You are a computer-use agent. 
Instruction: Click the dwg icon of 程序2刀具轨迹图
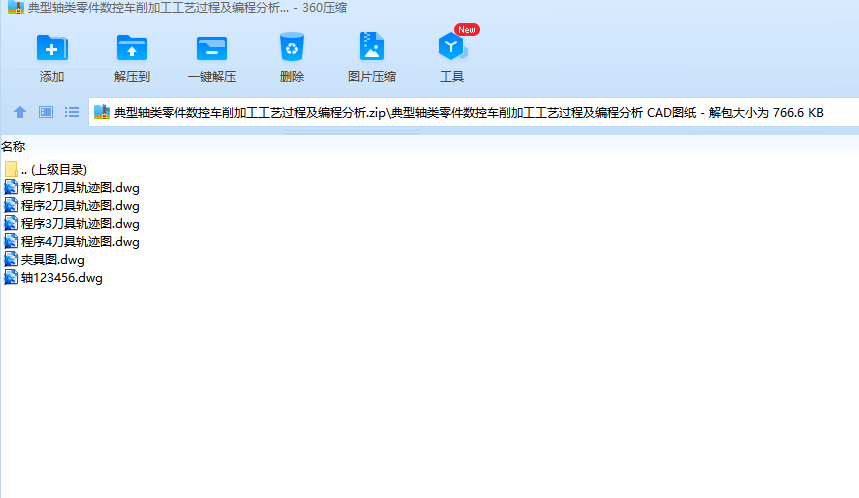point(11,205)
